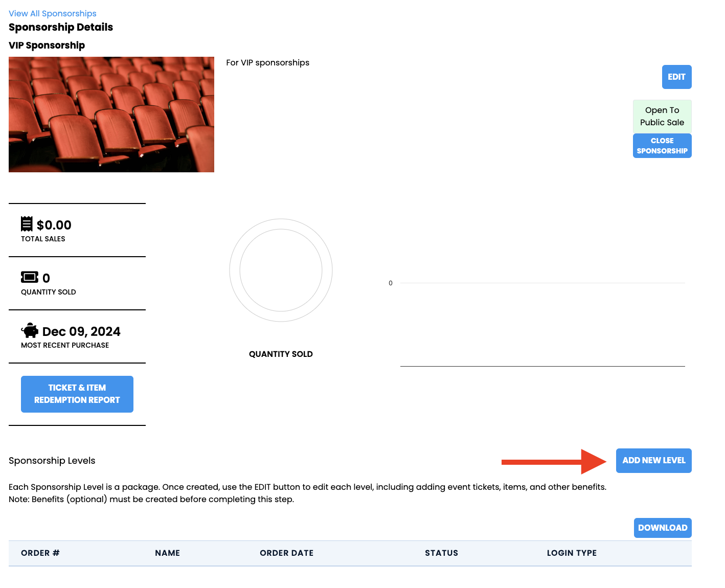
Task: Click the receipt icon beside total sales
Action: tap(27, 224)
